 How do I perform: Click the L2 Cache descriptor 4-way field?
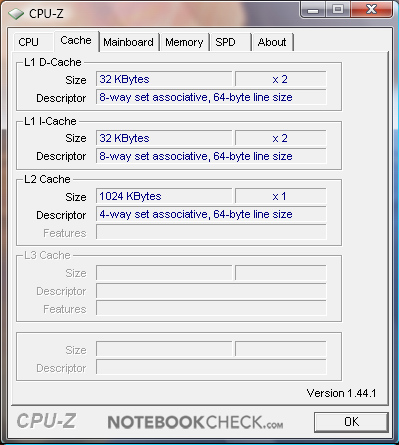point(211,214)
